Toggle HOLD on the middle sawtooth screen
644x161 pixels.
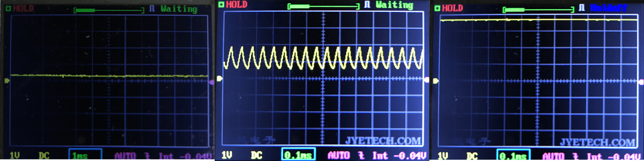pos(236,5)
